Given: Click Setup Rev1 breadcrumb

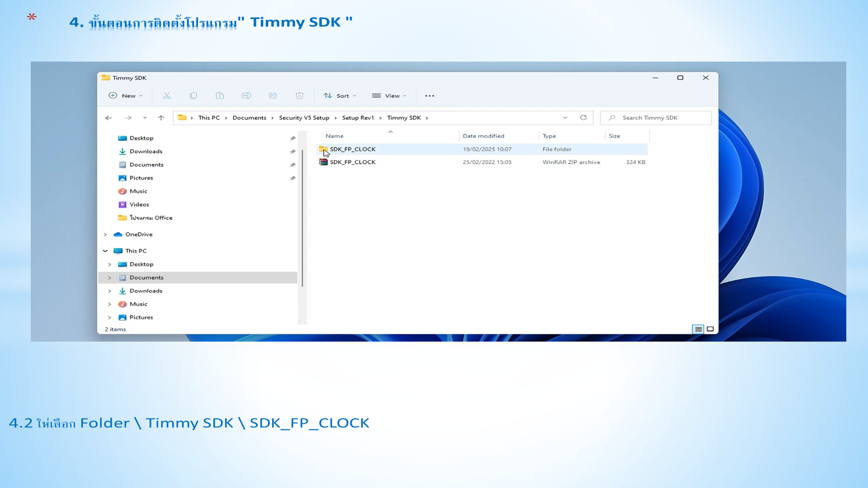Looking at the screenshot, I should pyautogui.click(x=358, y=118).
